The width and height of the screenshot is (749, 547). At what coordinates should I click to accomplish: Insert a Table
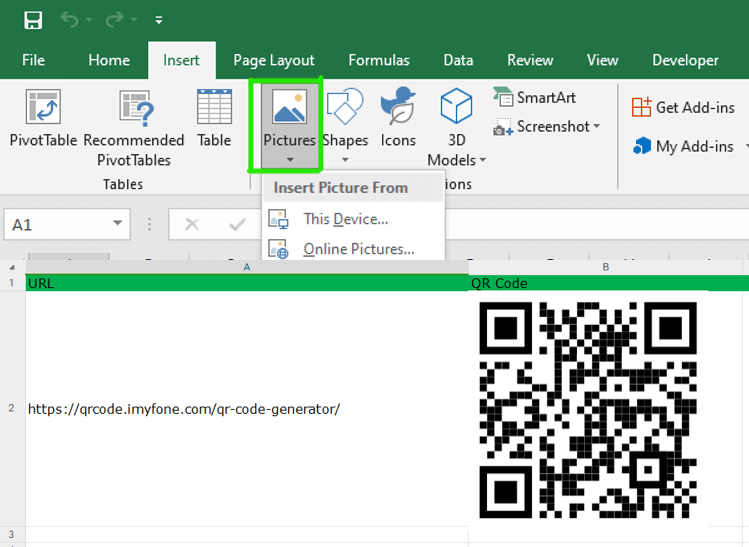214,118
